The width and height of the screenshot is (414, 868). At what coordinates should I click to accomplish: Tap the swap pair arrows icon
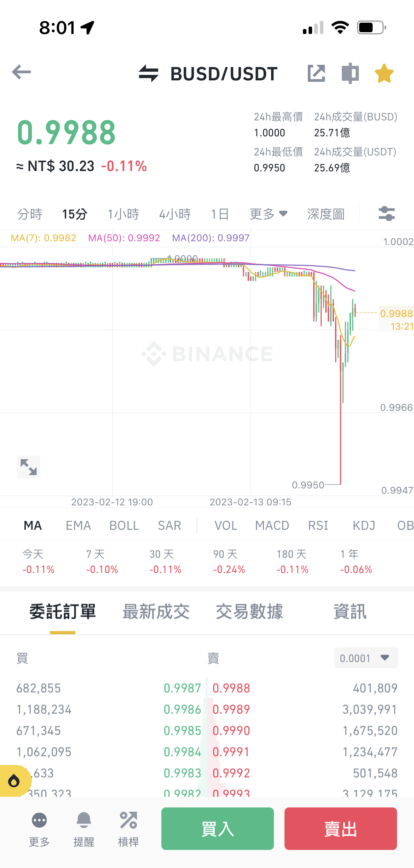click(148, 73)
